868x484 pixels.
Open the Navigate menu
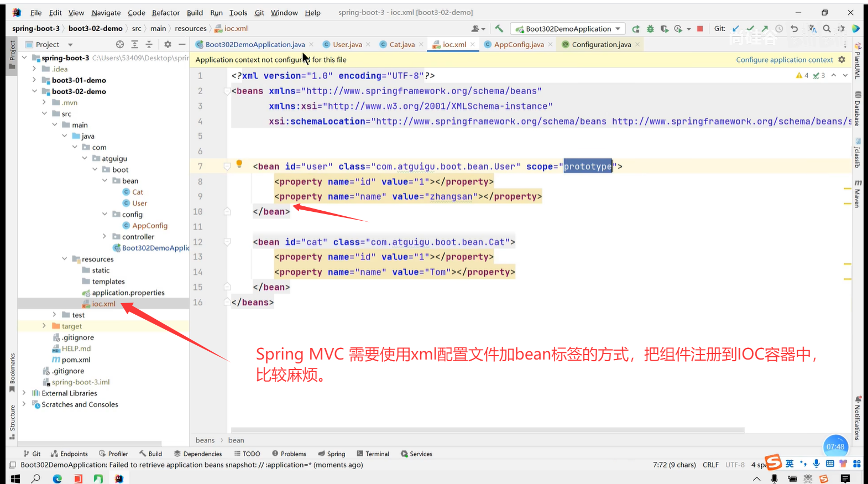click(106, 13)
